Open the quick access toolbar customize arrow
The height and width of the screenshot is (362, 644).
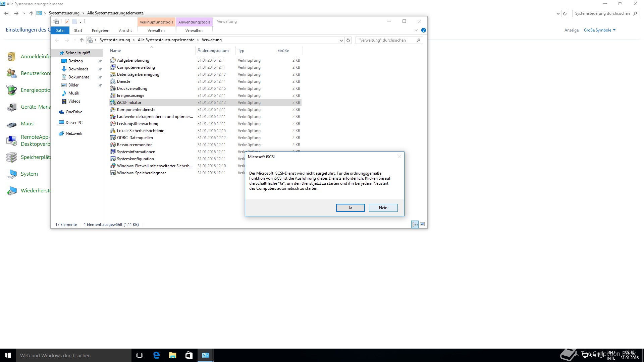80,22
